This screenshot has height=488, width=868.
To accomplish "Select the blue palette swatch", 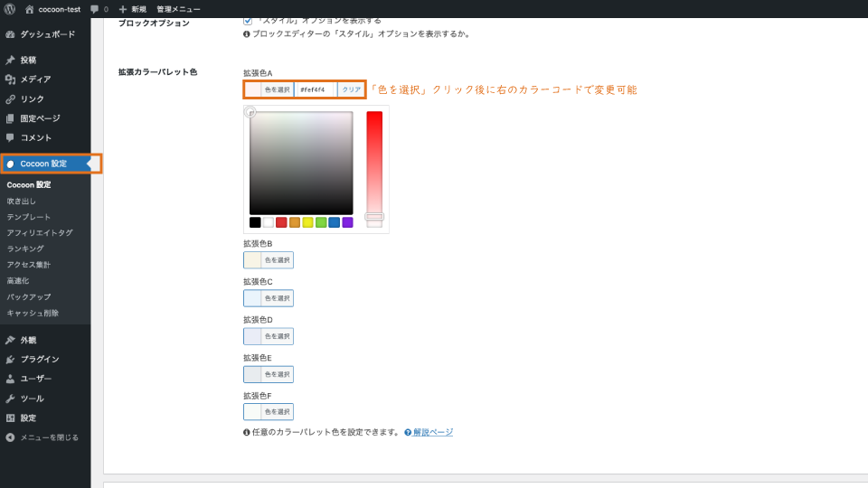I will tap(335, 222).
